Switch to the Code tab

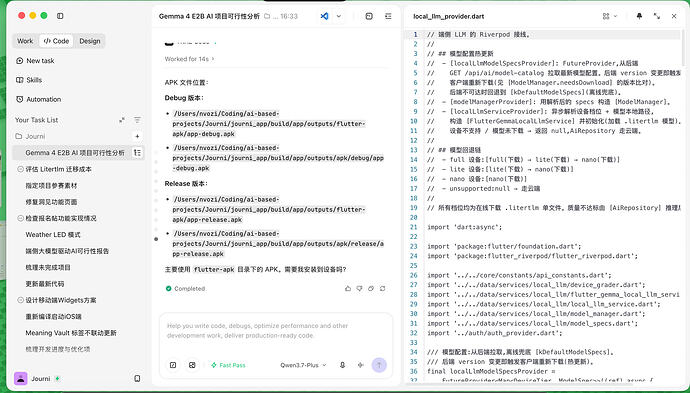tap(56, 41)
